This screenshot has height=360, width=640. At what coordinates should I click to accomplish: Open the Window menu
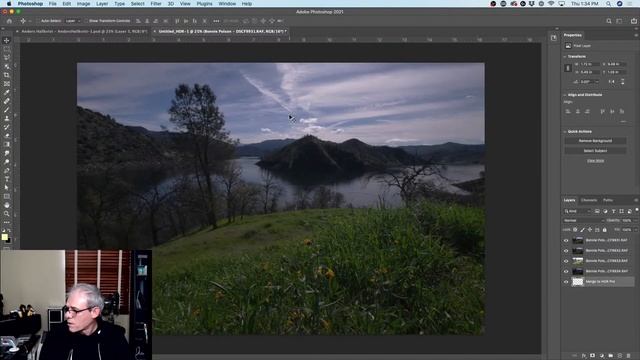pos(227,4)
